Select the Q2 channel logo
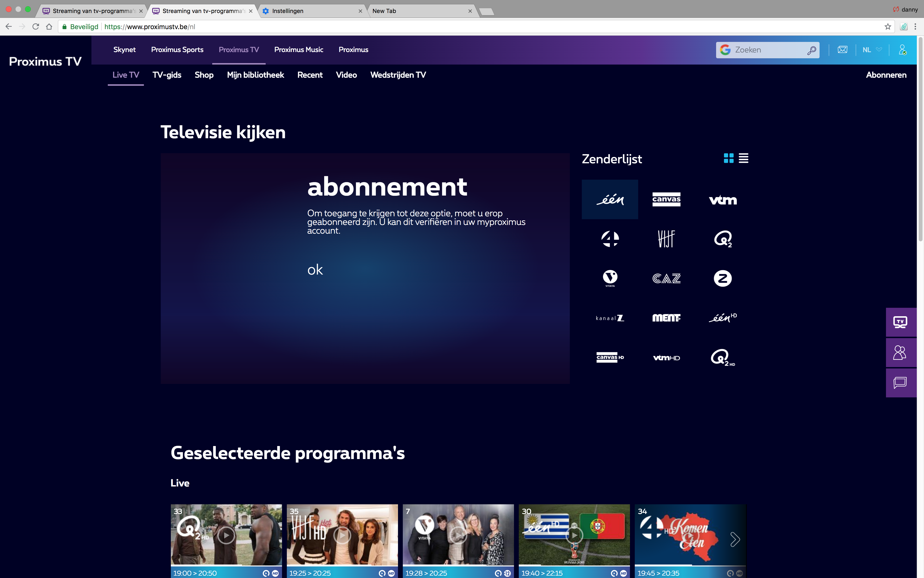 tap(723, 239)
